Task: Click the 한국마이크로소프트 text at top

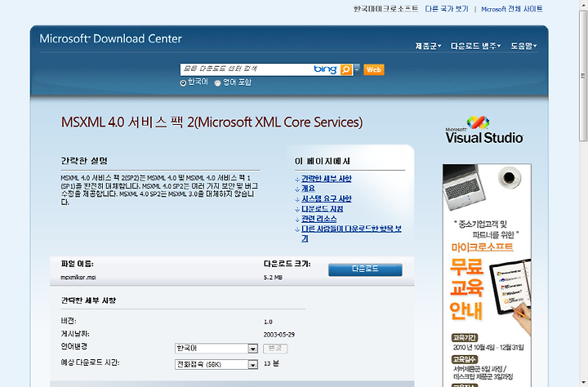Action: pyautogui.click(x=385, y=9)
